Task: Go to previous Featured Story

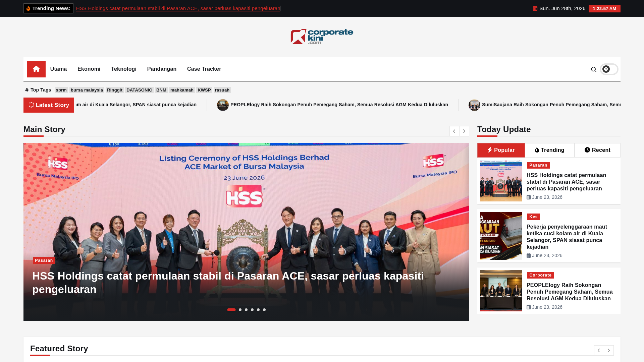Action: (x=599, y=350)
